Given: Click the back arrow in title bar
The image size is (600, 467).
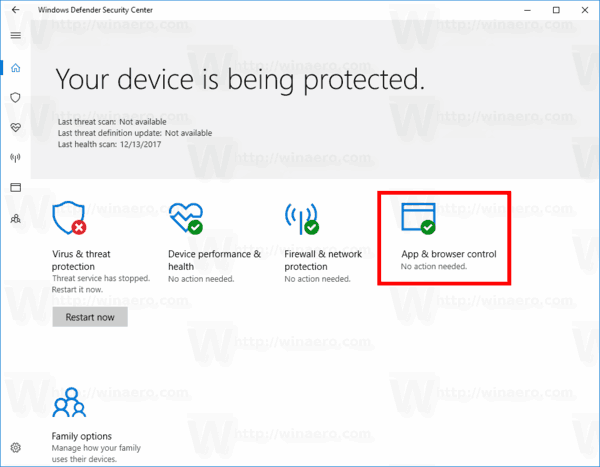Looking at the screenshot, I should pos(15,10).
